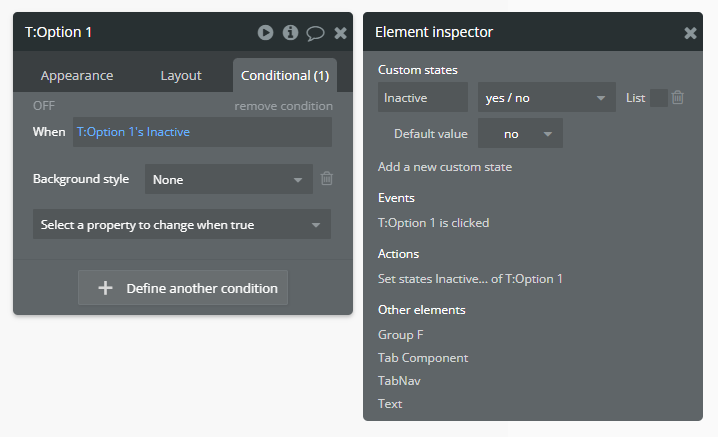
Task: Delete the Inactive custom state via trash icon
Action: click(x=678, y=97)
